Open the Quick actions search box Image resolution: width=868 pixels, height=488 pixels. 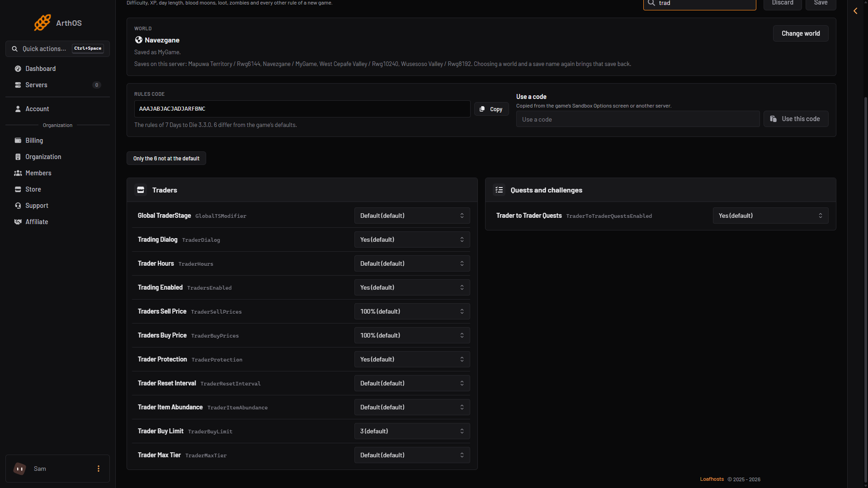coord(57,48)
